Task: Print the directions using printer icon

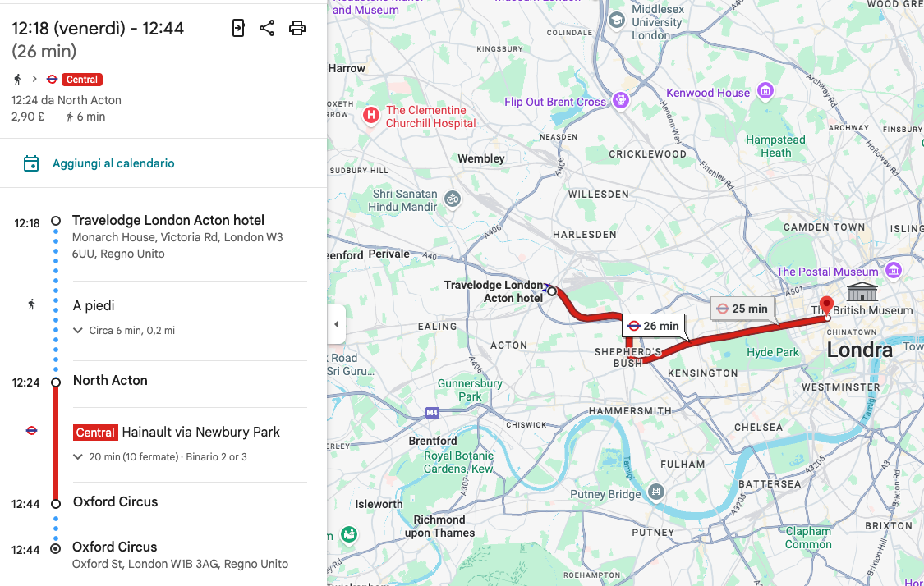Action: (297, 29)
